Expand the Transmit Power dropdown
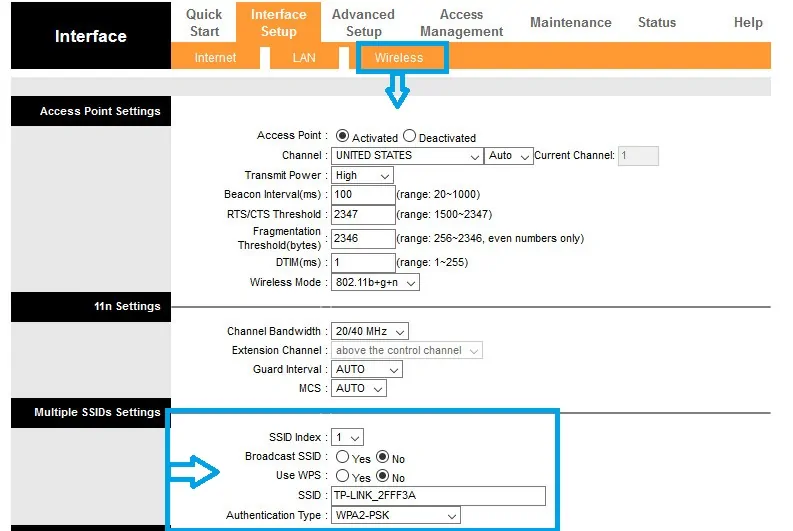 362,175
